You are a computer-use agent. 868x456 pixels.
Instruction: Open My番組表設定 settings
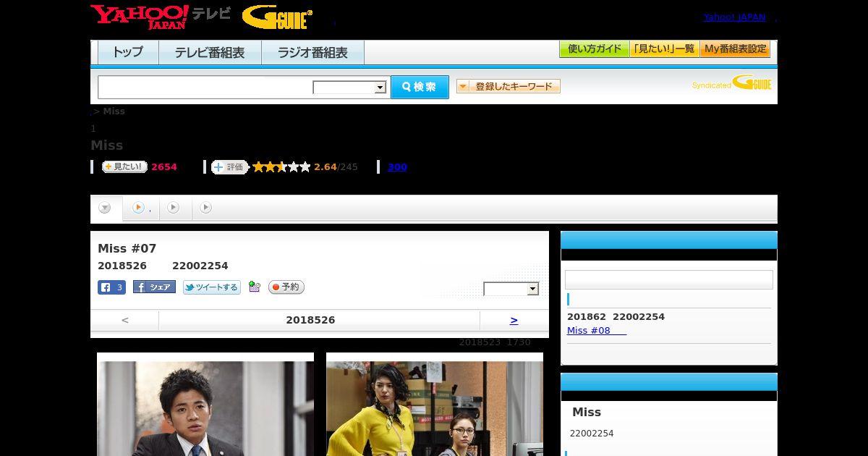(735, 49)
